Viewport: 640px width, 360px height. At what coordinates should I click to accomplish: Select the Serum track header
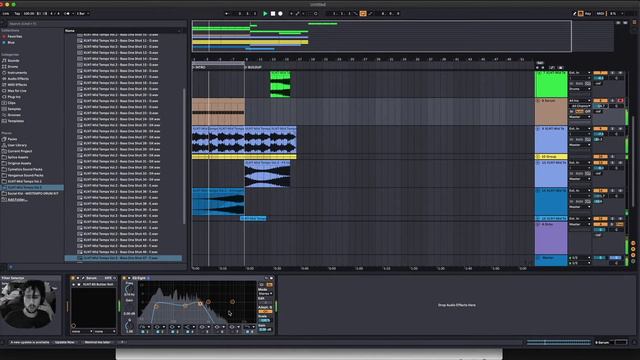(x=551, y=111)
